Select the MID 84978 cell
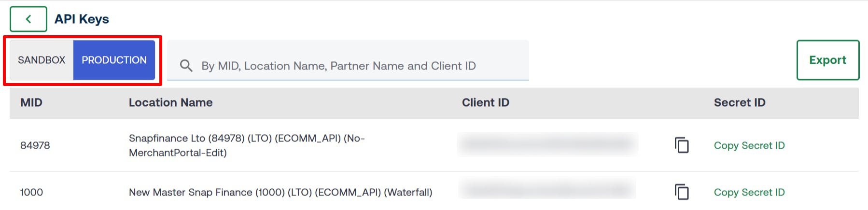The height and width of the screenshot is (210, 868). (x=35, y=145)
